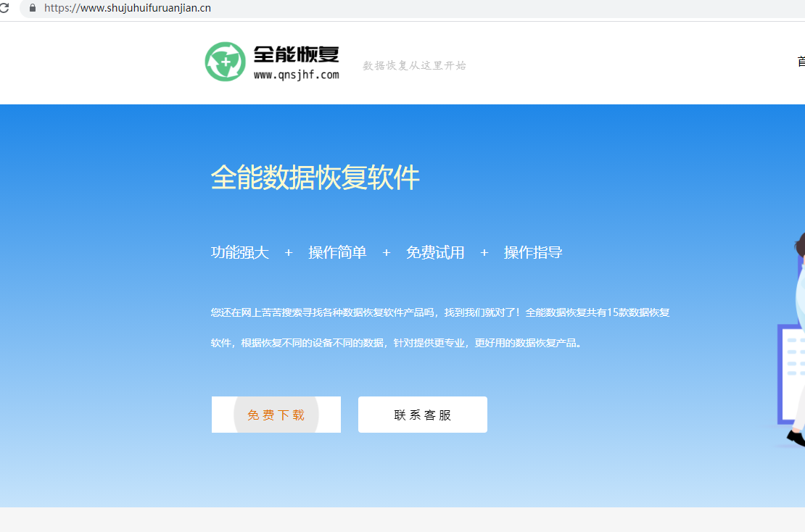Screen dimensions: 805x532
Task: Select the 功能强大 feature label
Action: click(x=240, y=252)
